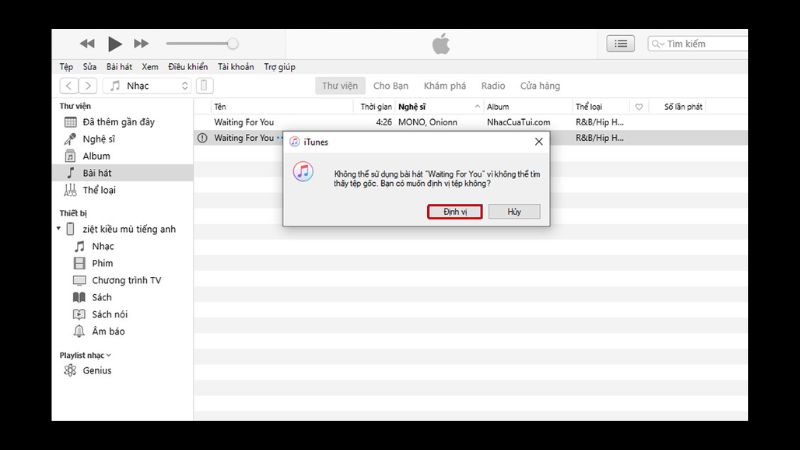Screen dimensions: 800x450
Task: Start playback with the Play button
Action: coord(115,44)
